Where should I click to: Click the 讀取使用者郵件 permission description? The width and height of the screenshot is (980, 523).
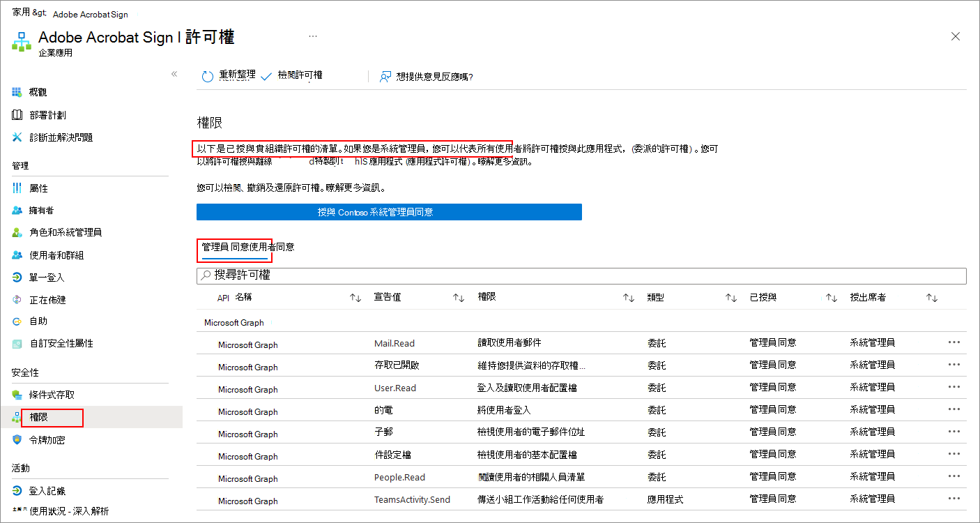click(510, 342)
